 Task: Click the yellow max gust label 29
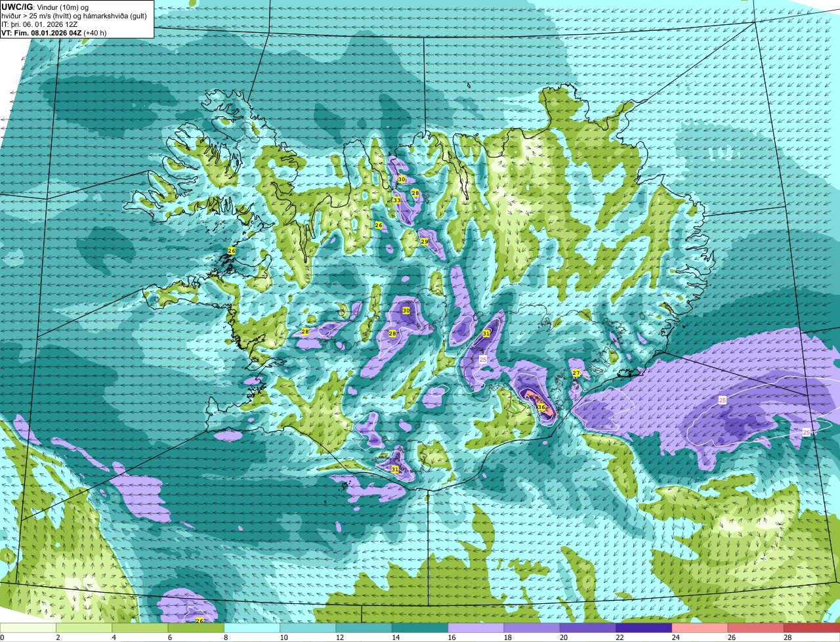[425, 242]
